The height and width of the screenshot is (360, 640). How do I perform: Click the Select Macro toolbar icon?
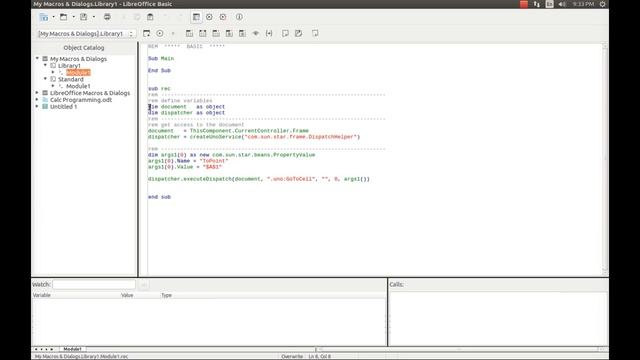click(x=209, y=17)
